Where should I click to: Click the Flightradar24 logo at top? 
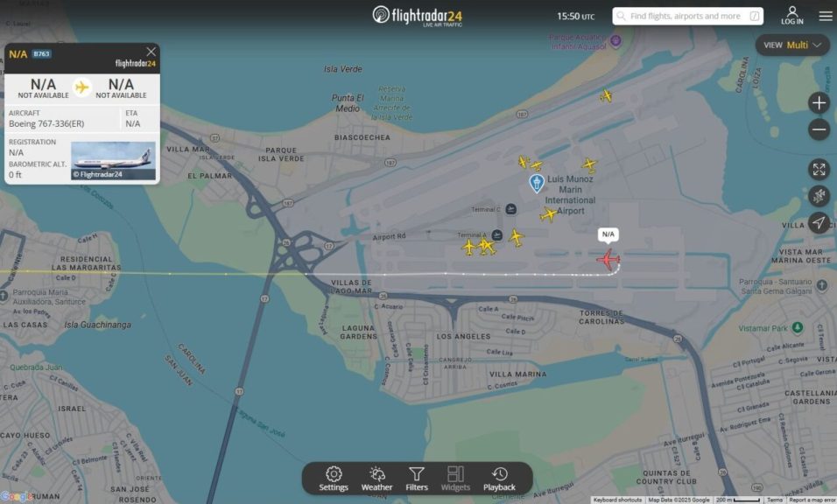point(417,16)
